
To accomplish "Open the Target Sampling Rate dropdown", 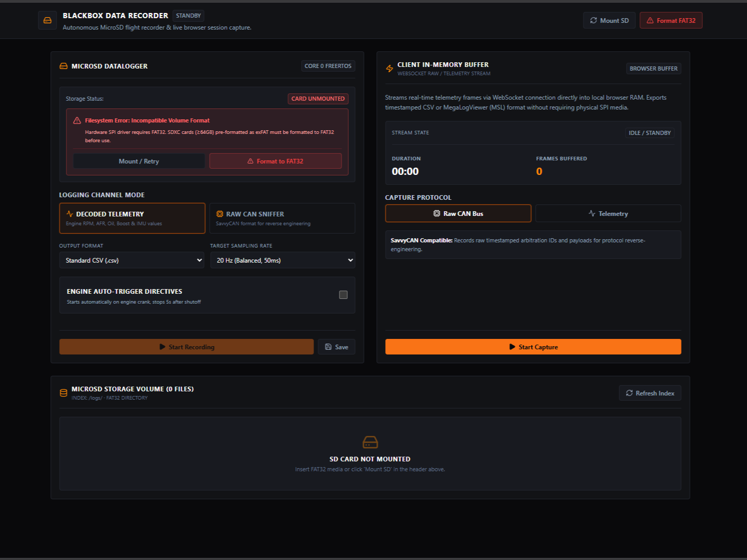I will [282, 260].
